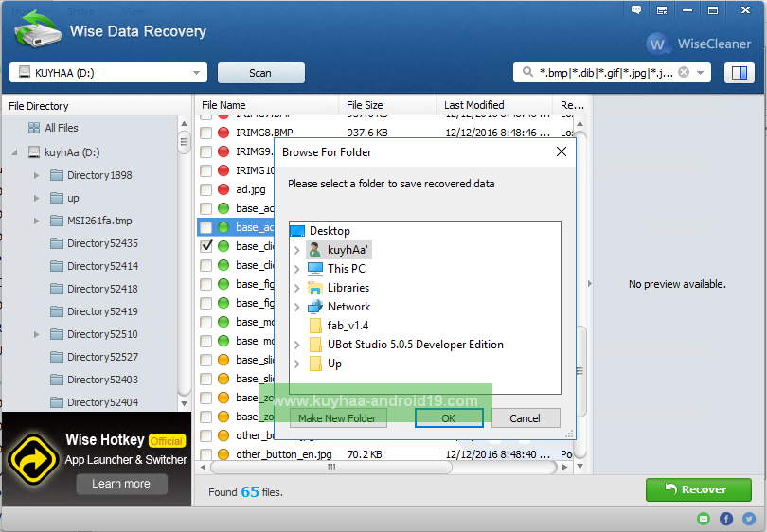
Task: Check the IRIMG8.BMP file checkbox
Action: (x=206, y=133)
